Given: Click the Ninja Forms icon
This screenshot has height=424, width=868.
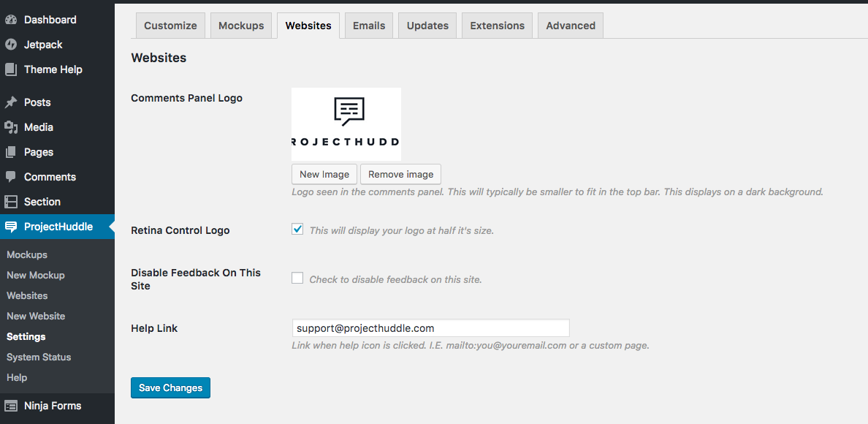Looking at the screenshot, I should pyautogui.click(x=11, y=406).
